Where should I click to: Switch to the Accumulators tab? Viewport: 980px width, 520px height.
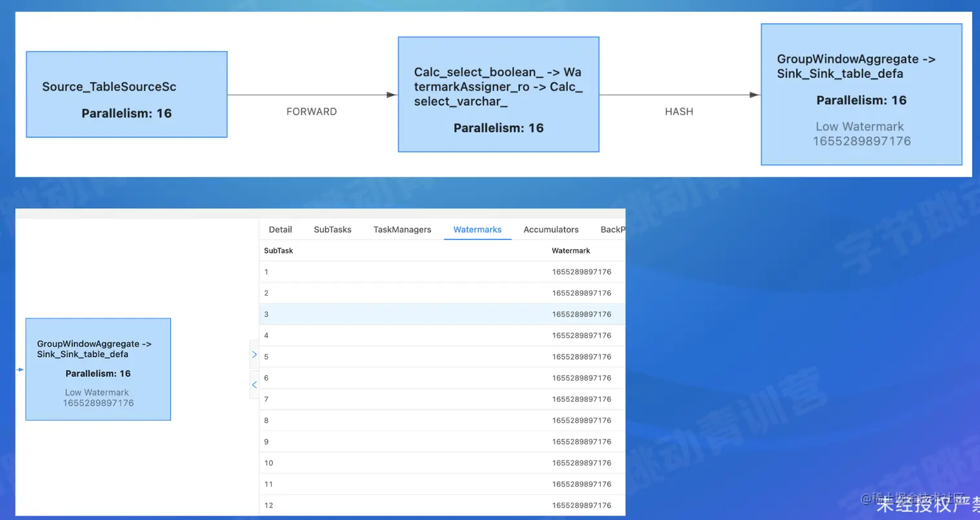point(551,230)
